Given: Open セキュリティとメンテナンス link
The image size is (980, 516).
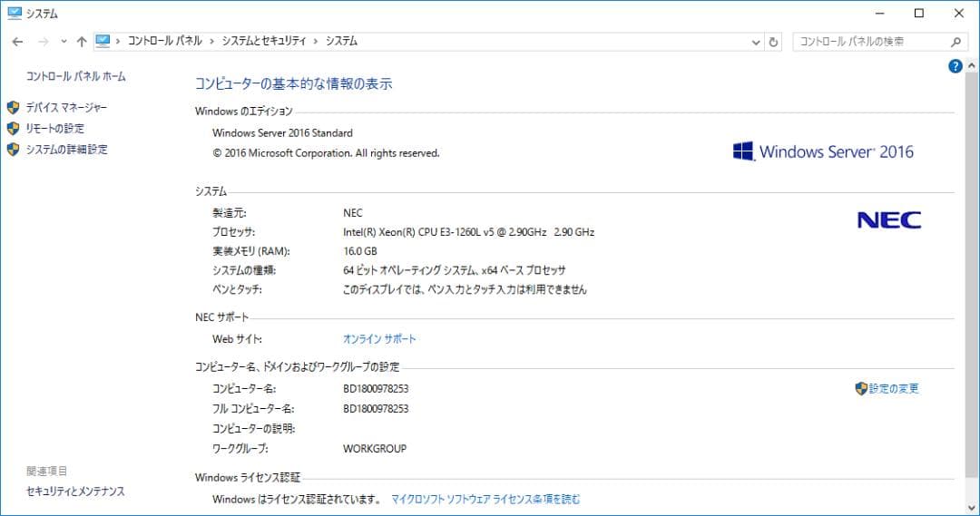Looking at the screenshot, I should (75, 491).
